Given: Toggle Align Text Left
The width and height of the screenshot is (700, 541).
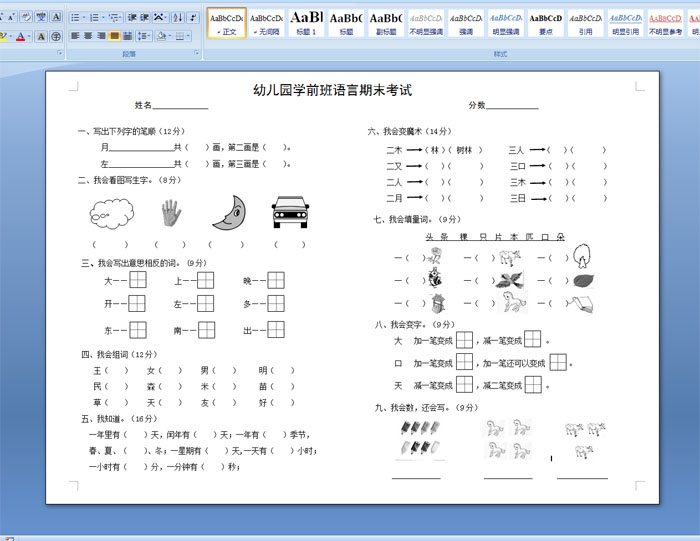Looking at the screenshot, I should tap(75, 36).
